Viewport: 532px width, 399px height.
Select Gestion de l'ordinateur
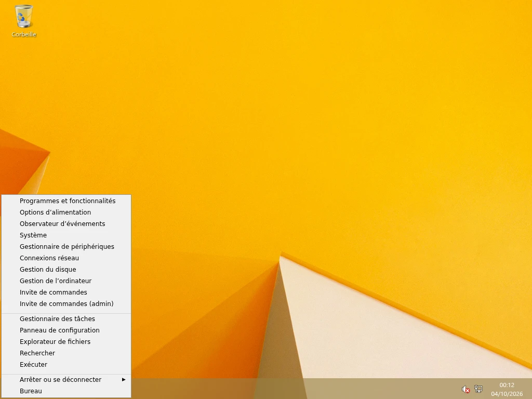pos(66,281)
